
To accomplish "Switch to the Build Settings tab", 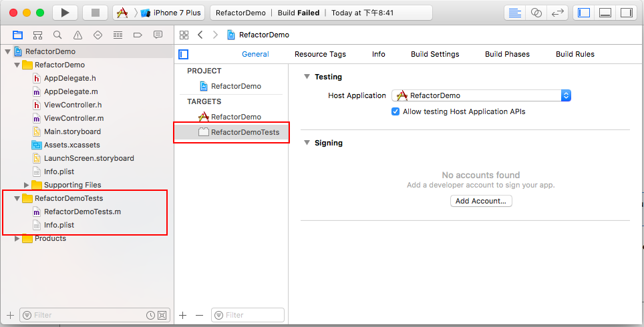I will point(435,54).
